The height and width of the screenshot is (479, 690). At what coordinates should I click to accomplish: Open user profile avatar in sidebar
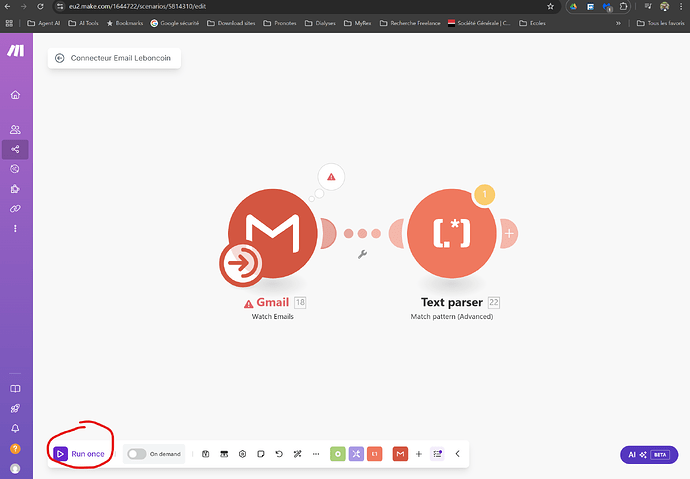tap(15, 468)
